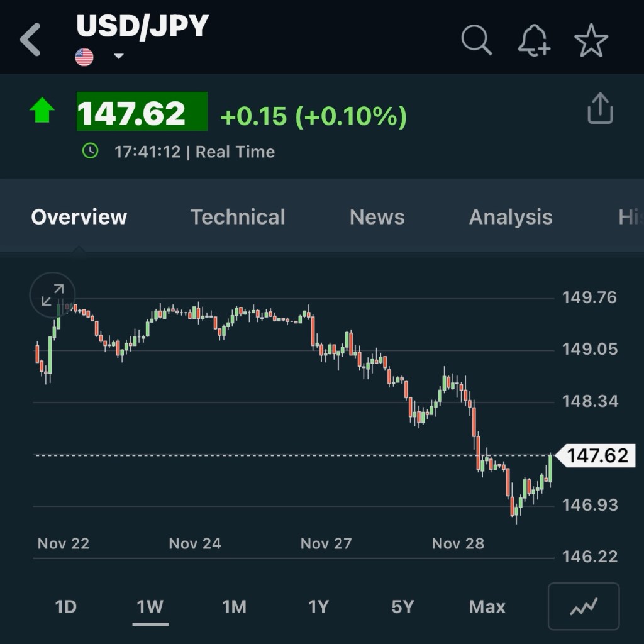Go to the Analysis tab
This screenshot has height=644, width=644.
511,217
